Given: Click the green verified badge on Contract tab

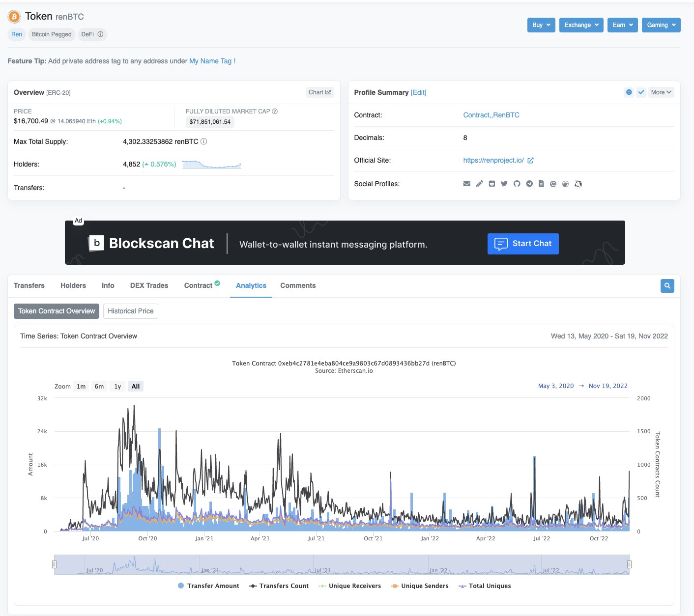Looking at the screenshot, I should click(217, 283).
